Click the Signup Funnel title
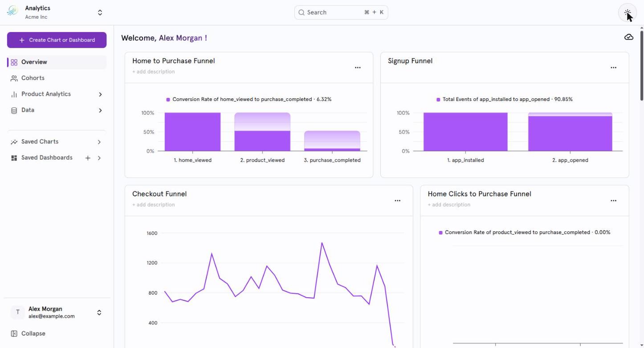Image resolution: width=644 pixels, height=348 pixels. 410,61
